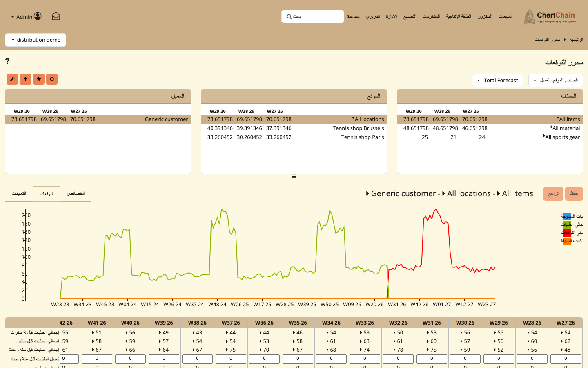Switch to the التعليقات tab
The height and width of the screenshot is (368, 588).
coord(19,193)
